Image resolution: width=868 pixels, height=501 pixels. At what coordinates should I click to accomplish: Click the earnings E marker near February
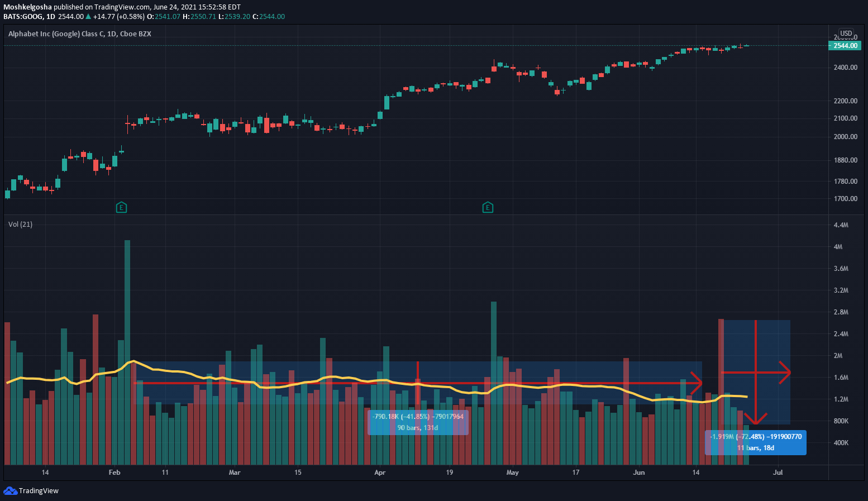point(121,208)
